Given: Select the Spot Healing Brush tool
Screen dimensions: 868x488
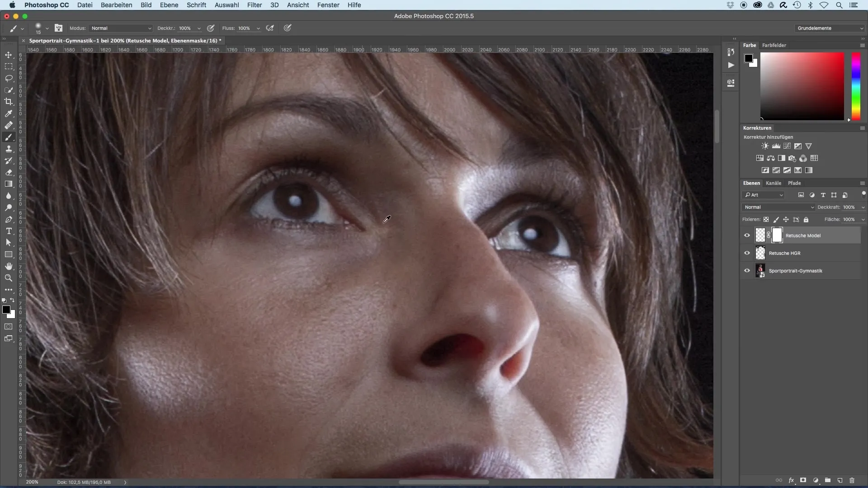Looking at the screenshot, I should tap(9, 125).
